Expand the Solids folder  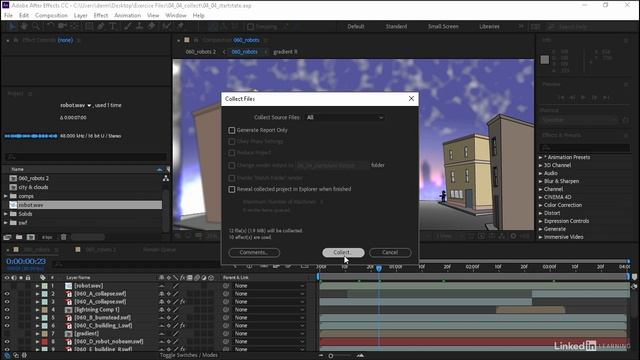tap(6, 214)
